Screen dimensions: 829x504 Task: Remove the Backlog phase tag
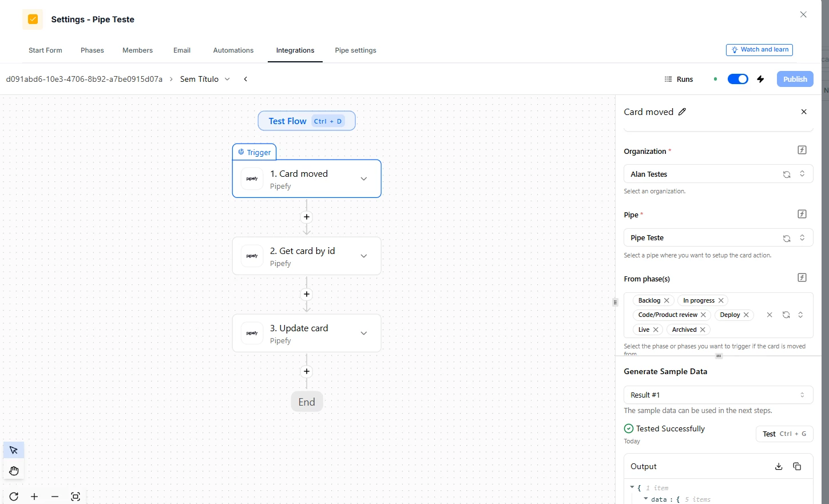[x=667, y=300]
